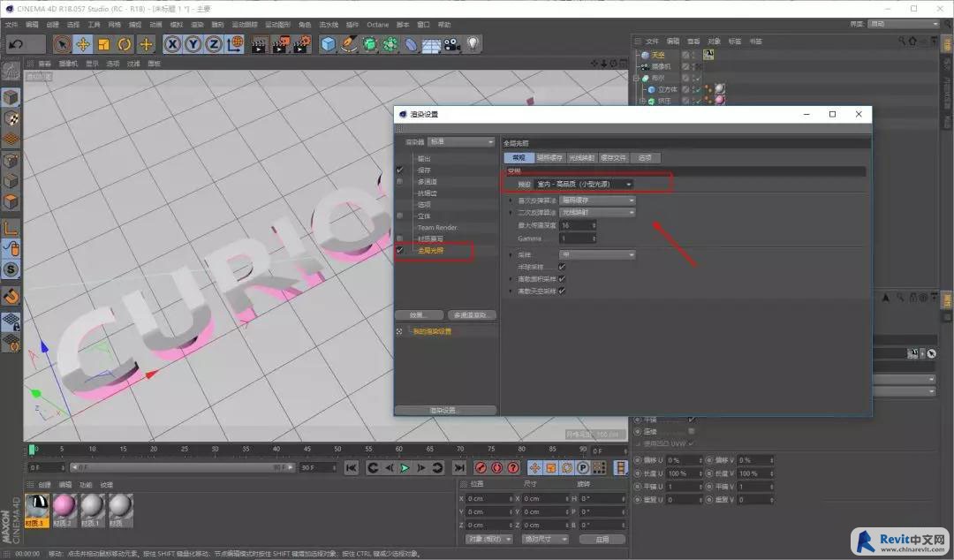Click the Multi-Pass button in Render Settings
Viewport: 954px width, 560px height.
[x=471, y=315]
